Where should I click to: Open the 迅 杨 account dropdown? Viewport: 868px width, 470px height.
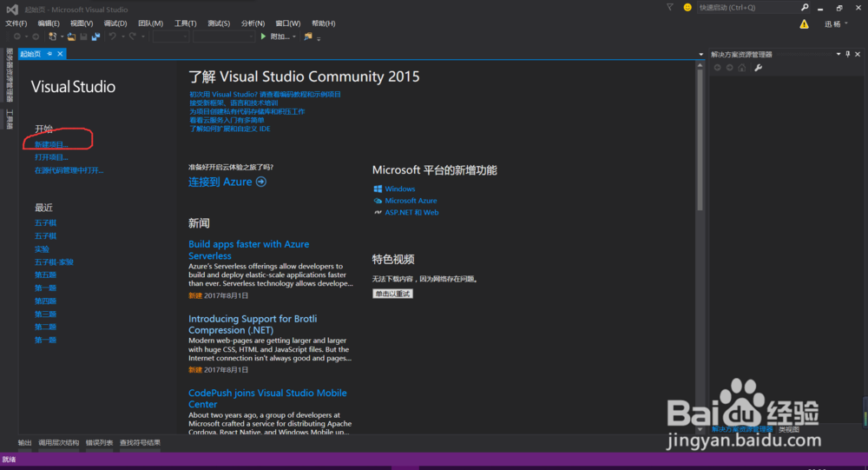pos(836,23)
